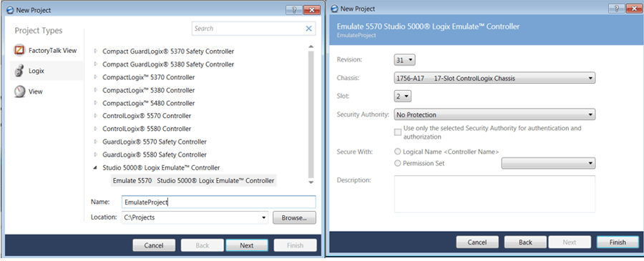Expand CompactLogix 5480 Controller node
644x261 pixels.
coord(96,103)
